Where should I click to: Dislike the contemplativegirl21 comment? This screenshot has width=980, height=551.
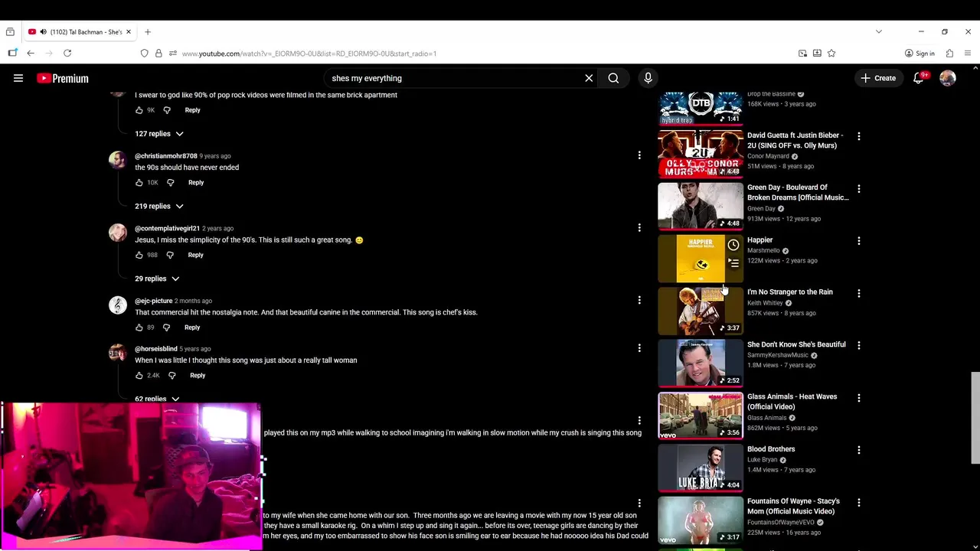point(170,255)
